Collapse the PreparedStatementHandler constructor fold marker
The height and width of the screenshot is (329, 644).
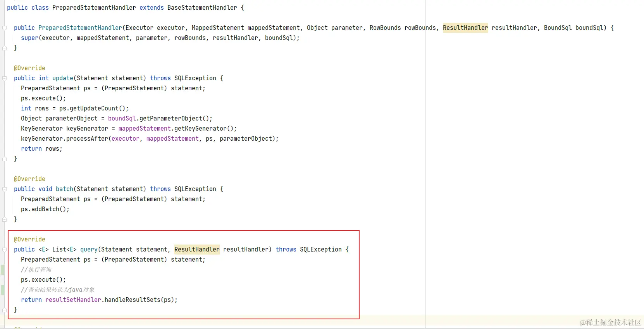pos(5,28)
